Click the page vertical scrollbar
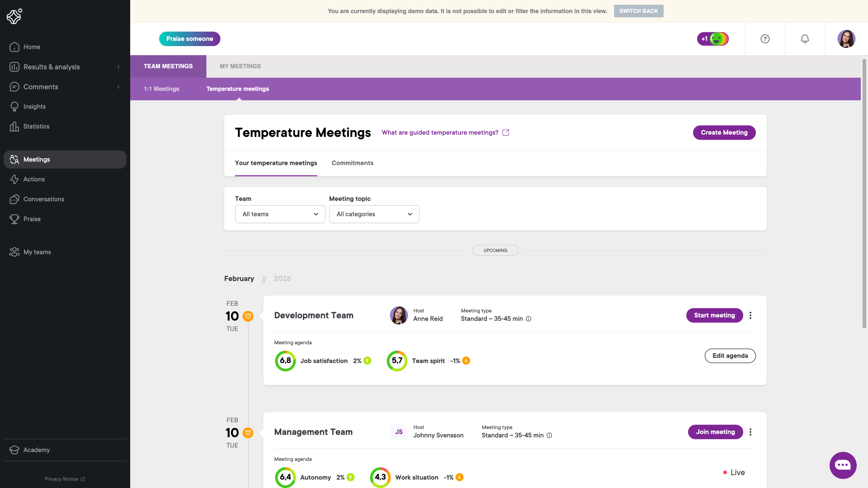Viewport: 868px width, 488px height. (864, 193)
